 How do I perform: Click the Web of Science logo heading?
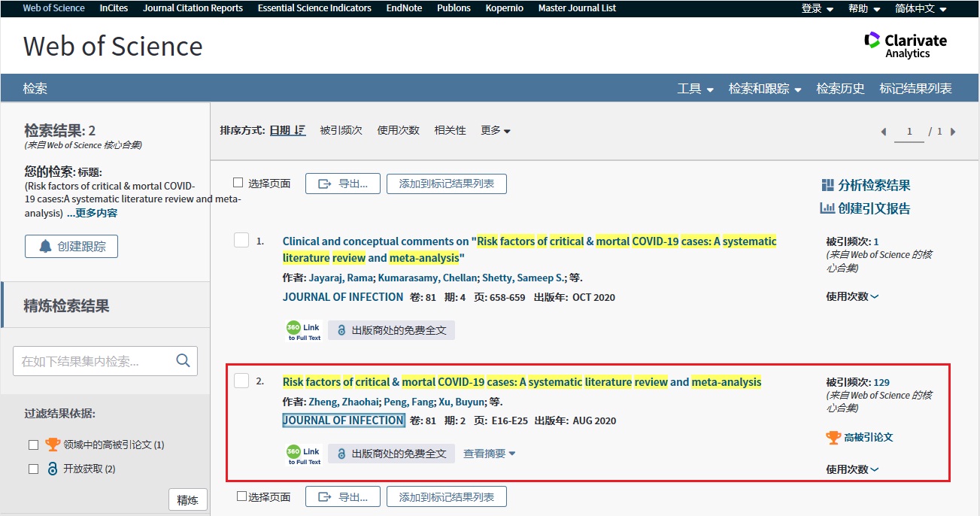coord(113,47)
